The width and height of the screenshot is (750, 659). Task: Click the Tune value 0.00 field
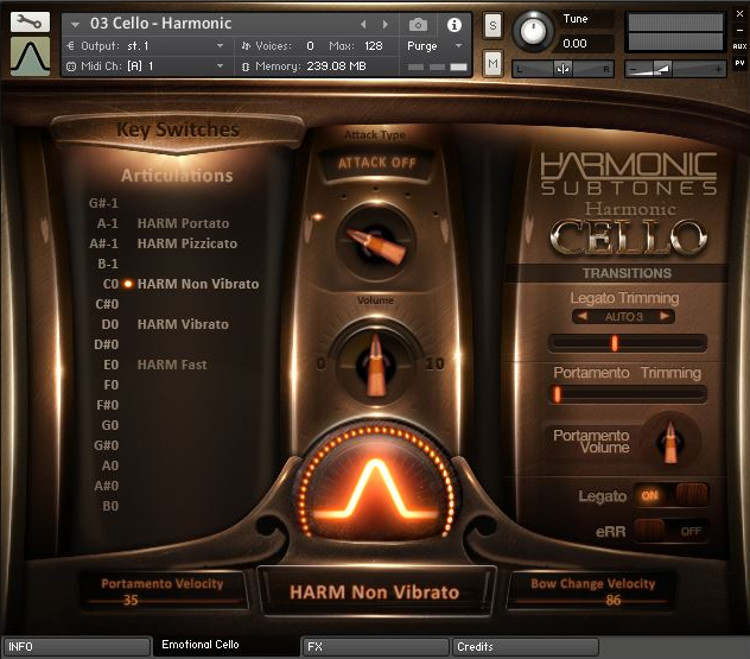click(587, 44)
